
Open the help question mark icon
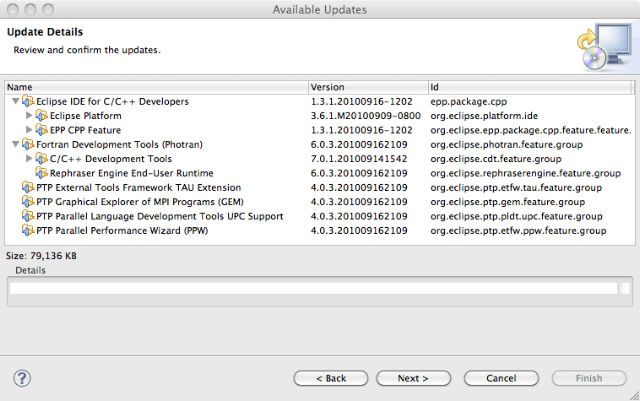22,378
